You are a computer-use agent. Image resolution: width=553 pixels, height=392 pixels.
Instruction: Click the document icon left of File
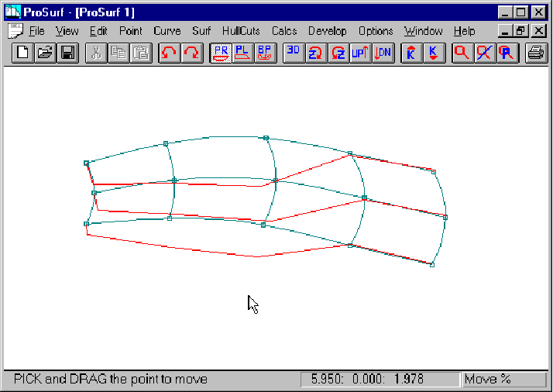coord(15,31)
